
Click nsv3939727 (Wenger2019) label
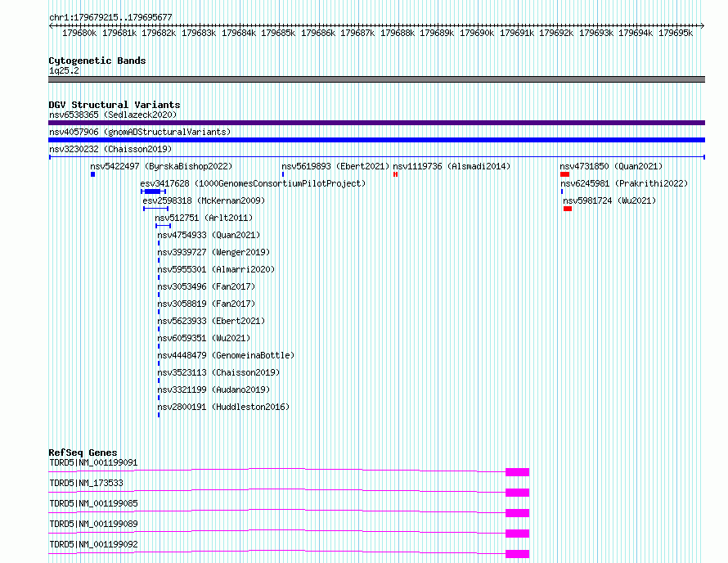click(213, 252)
